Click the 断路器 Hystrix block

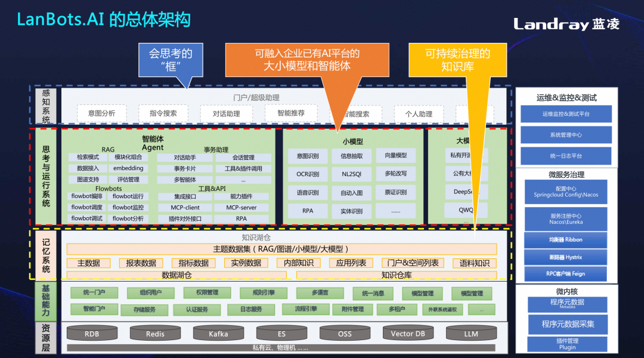(566, 257)
